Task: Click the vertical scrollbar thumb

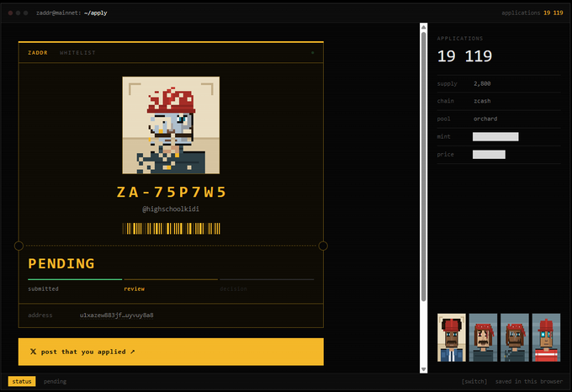Action: click(x=423, y=167)
